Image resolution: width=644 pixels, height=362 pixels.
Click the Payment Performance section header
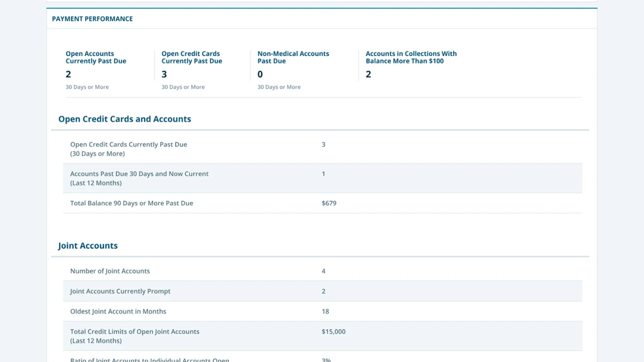(92, 19)
